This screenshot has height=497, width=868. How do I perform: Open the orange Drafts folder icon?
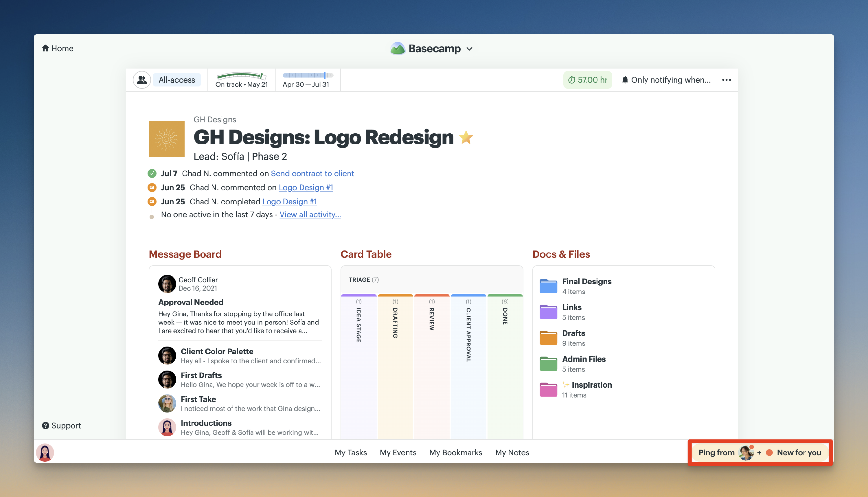(x=548, y=338)
